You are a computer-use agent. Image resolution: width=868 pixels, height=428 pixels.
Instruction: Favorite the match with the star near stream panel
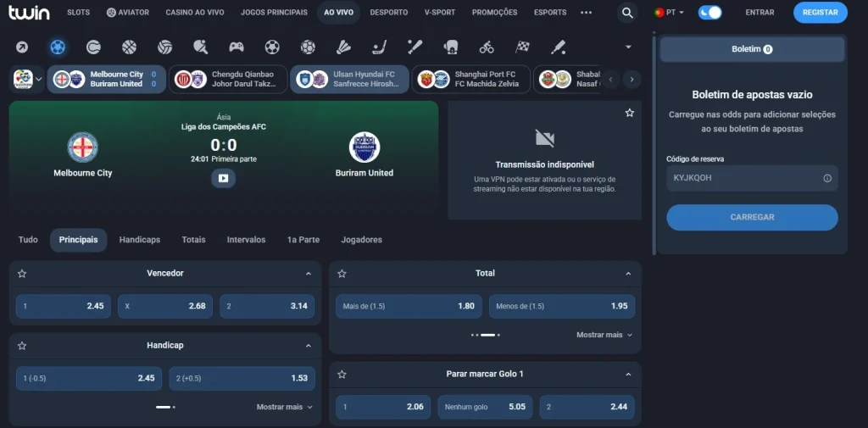tap(630, 113)
